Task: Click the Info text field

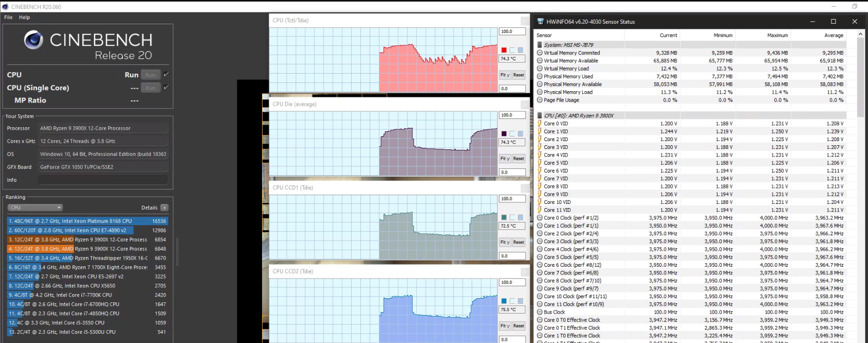Action: click(x=102, y=180)
